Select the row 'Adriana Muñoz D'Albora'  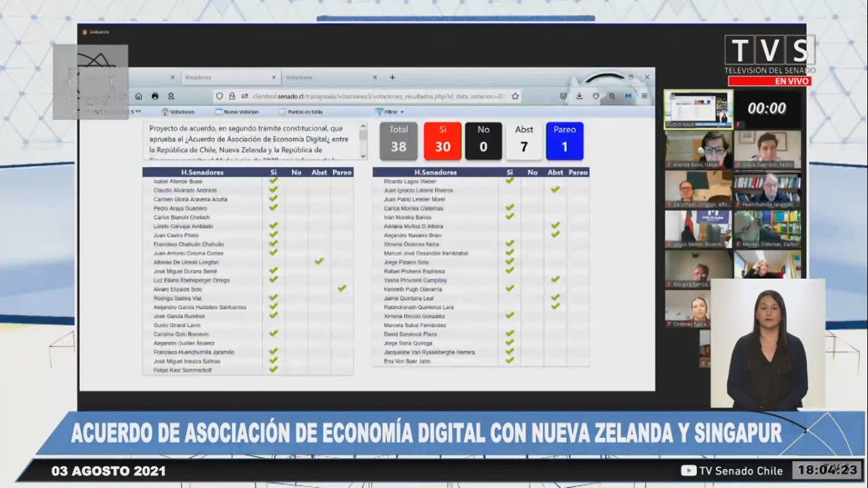tap(481, 226)
